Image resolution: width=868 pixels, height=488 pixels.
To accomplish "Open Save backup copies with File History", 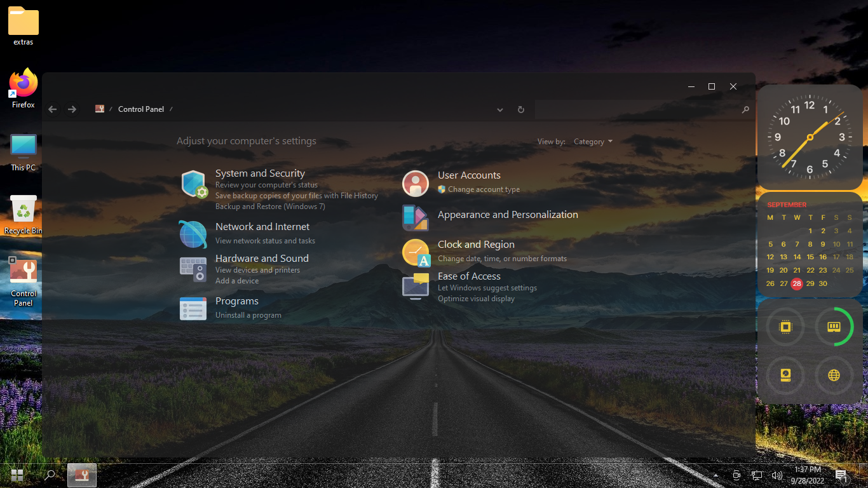I will click(x=297, y=196).
